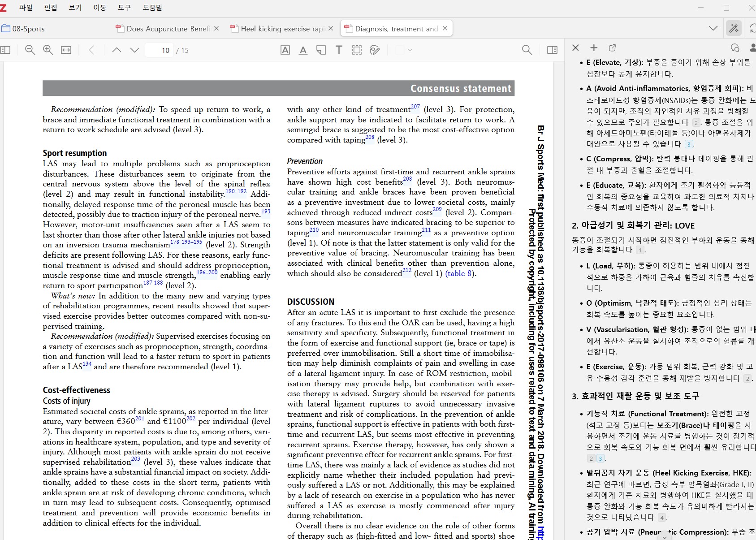The height and width of the screenshot is (540, 756).
Task: Close the Heel kicking exercise tab
Action: [x=331, y=28]
